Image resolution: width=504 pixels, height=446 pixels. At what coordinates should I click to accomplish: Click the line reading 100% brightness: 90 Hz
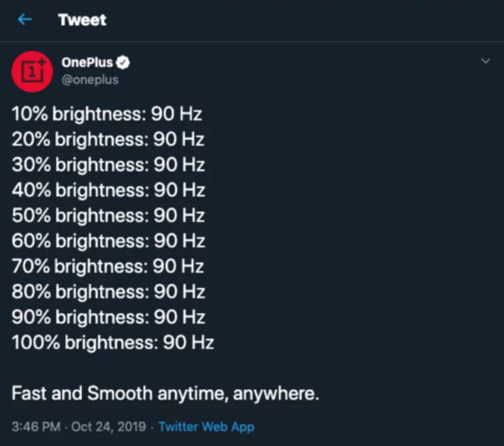click(113, 342)
